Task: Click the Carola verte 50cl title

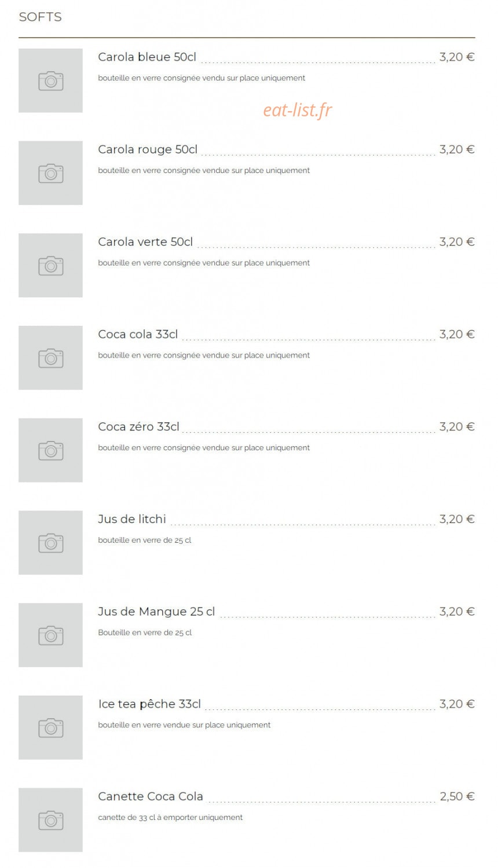Action: click(x=145, y=242)
